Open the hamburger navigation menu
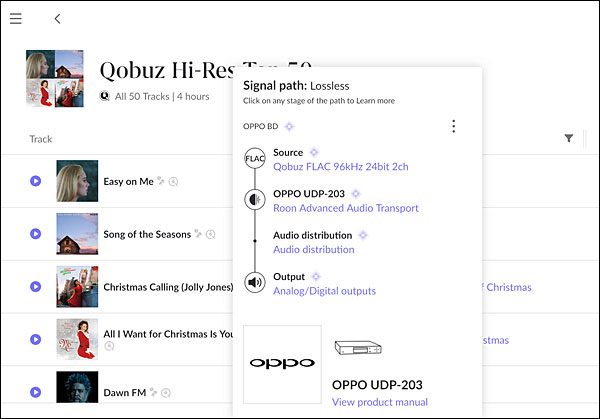 point(16,18)
